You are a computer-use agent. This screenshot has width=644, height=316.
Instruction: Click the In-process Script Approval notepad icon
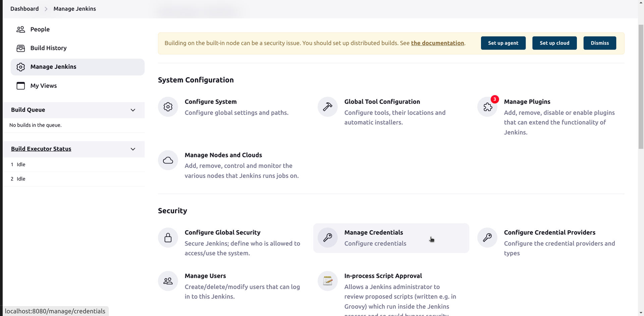(328, 281)
